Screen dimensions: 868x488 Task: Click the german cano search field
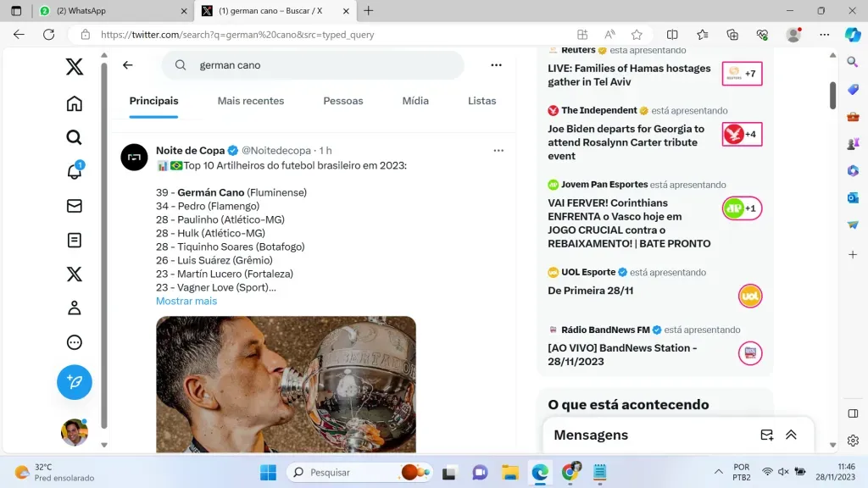coord(322,65)
